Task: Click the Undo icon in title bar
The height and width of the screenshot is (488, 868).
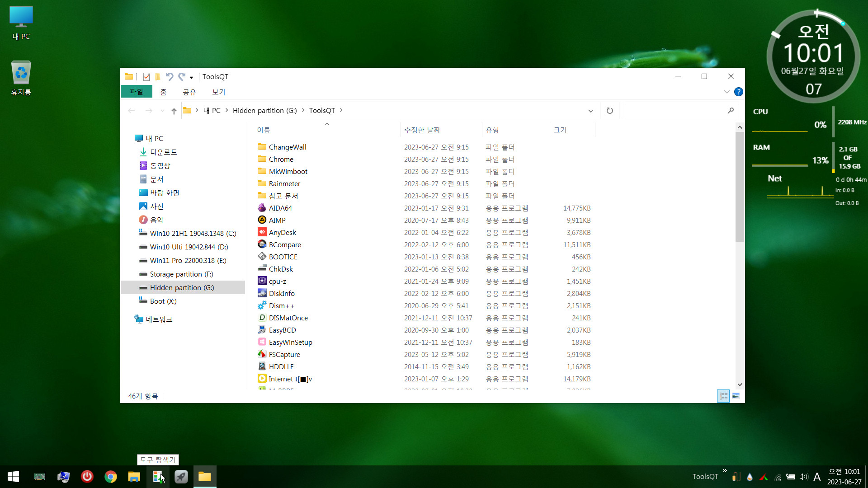Action: click(170, 77)
